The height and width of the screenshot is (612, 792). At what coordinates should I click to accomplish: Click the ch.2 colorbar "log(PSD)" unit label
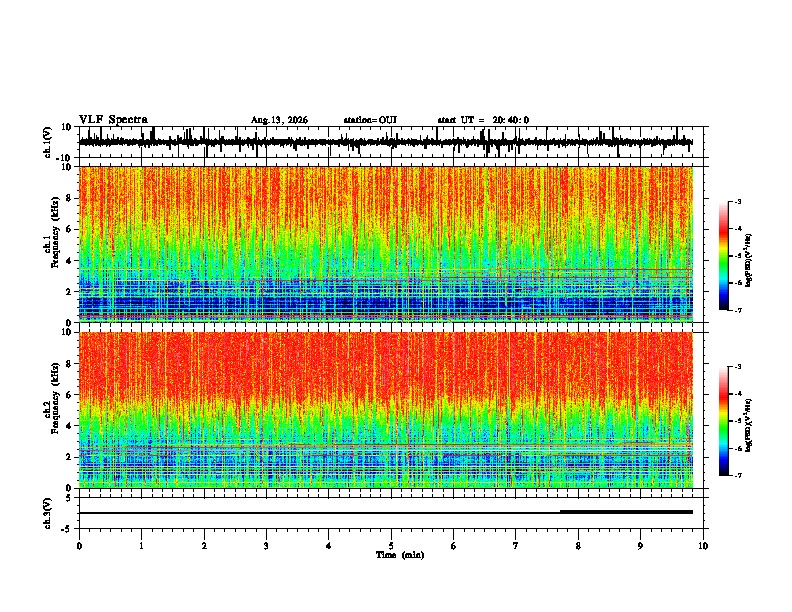pyautogui.click(x=748, y=425)
